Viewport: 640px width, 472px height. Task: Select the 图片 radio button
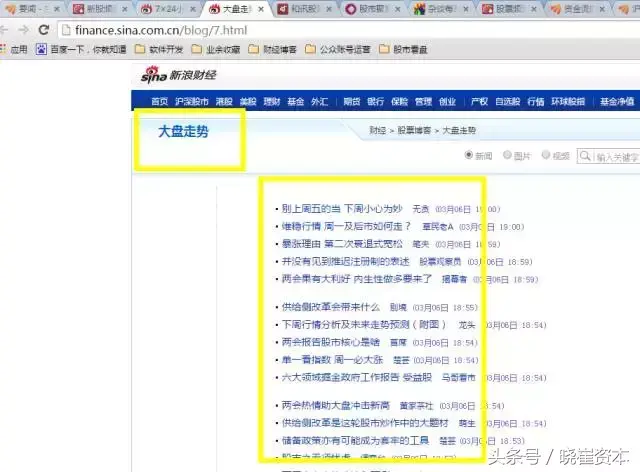[508, 156]
